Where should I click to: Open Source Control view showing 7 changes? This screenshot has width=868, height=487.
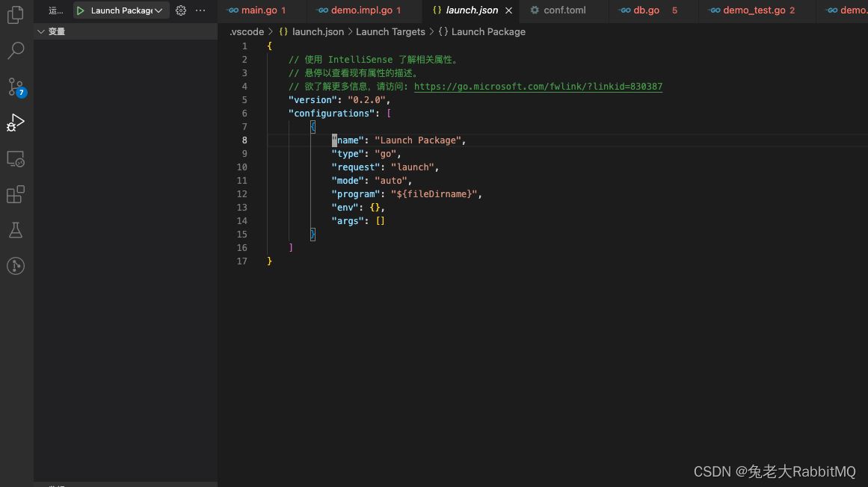tap(15, 86)
